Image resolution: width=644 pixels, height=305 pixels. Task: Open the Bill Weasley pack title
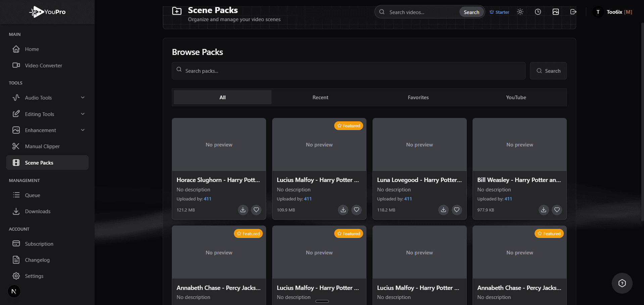coord(519,180)
